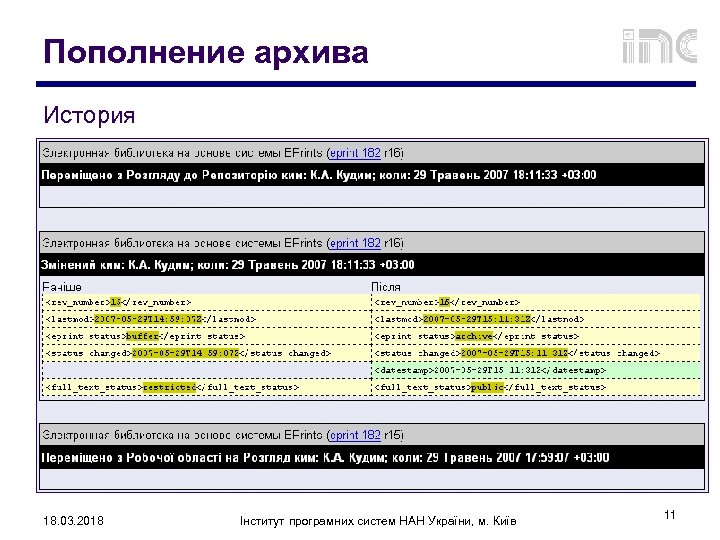Click the lastmod 14:59:07 row under Раніше
Image resolution: width=720 pixels, height=540 pixels.
(207, 319)
